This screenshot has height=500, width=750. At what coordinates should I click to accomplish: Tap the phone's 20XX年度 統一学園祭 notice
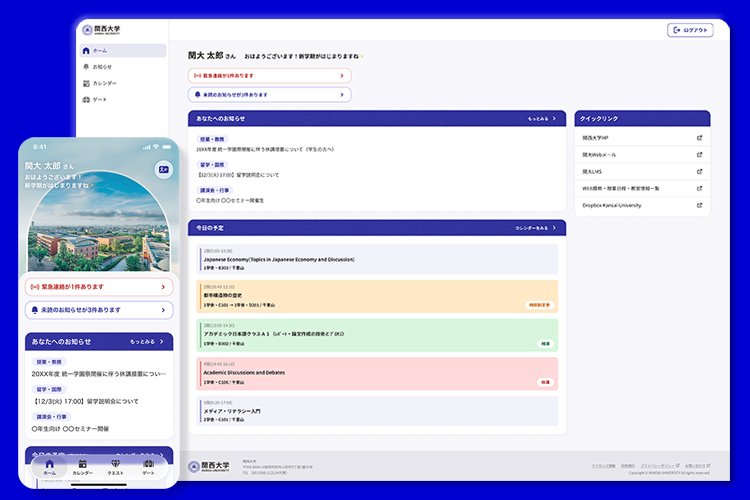point(99,374)
